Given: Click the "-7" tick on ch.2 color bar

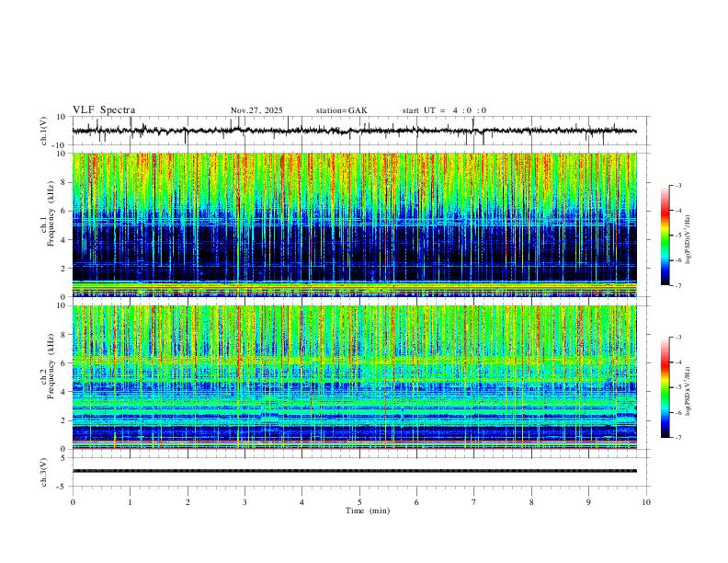Looking at the screenshot, I should point(678,438).
